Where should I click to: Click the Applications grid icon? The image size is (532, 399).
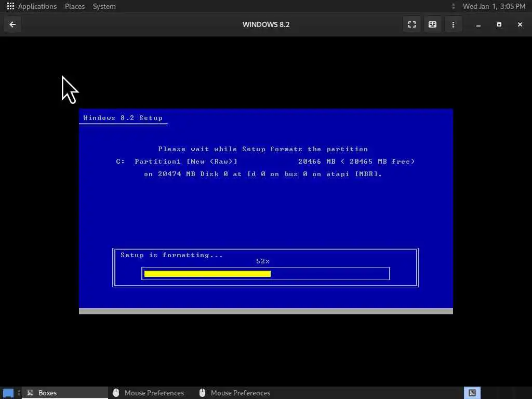[10, 6]
